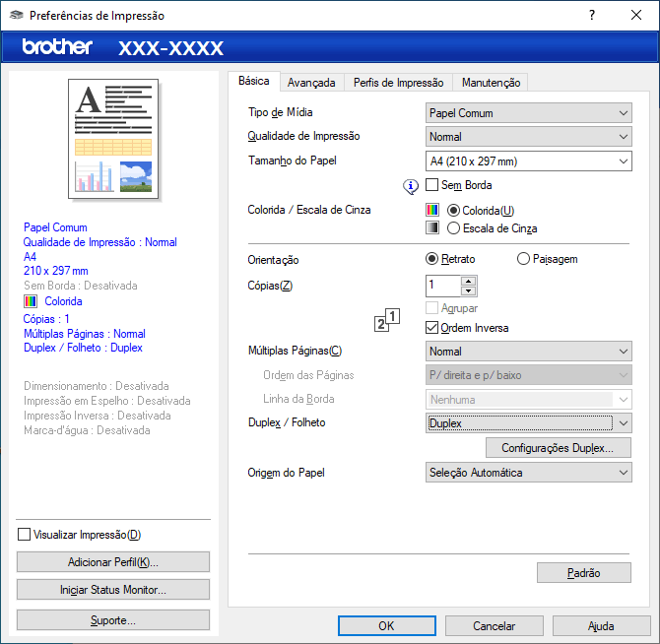Open the Tipo de Mídia dropdown

pyautogui.click(x=529, y=113)
